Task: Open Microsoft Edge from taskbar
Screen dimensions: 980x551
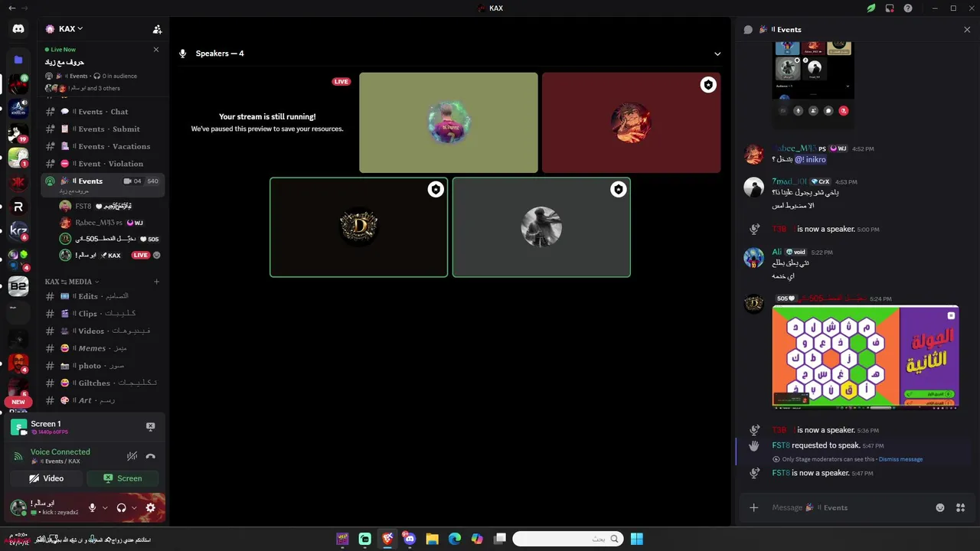Action: [x=455, y=539]
